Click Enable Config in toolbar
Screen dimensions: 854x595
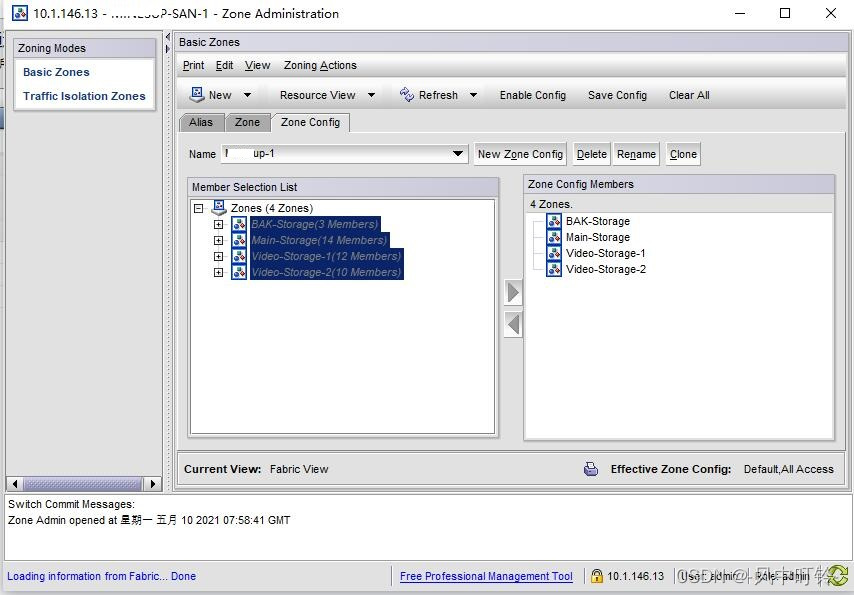coord(533,95)
